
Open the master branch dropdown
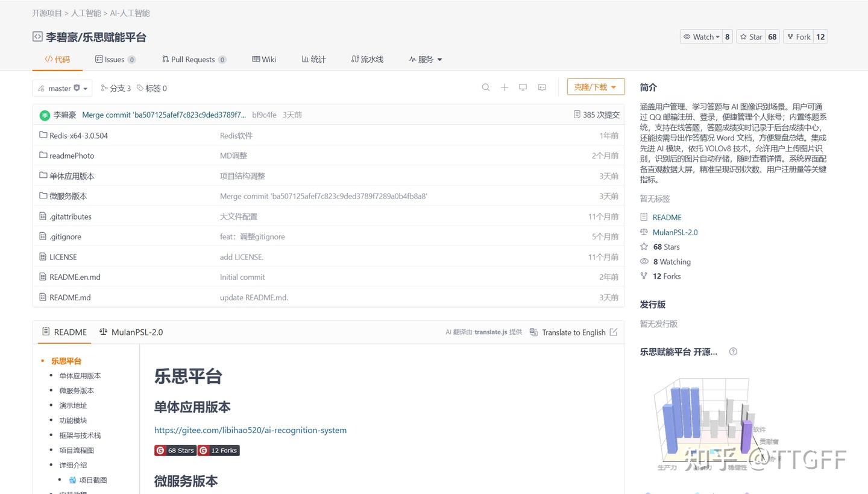(61, 87)
